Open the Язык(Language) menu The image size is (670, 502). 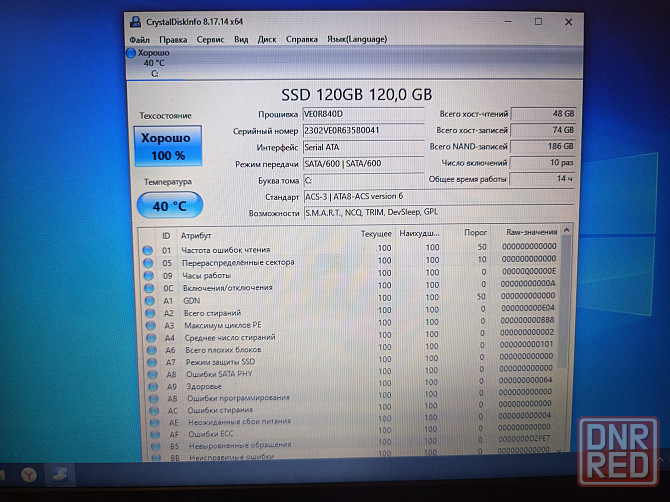pos(357,39)
